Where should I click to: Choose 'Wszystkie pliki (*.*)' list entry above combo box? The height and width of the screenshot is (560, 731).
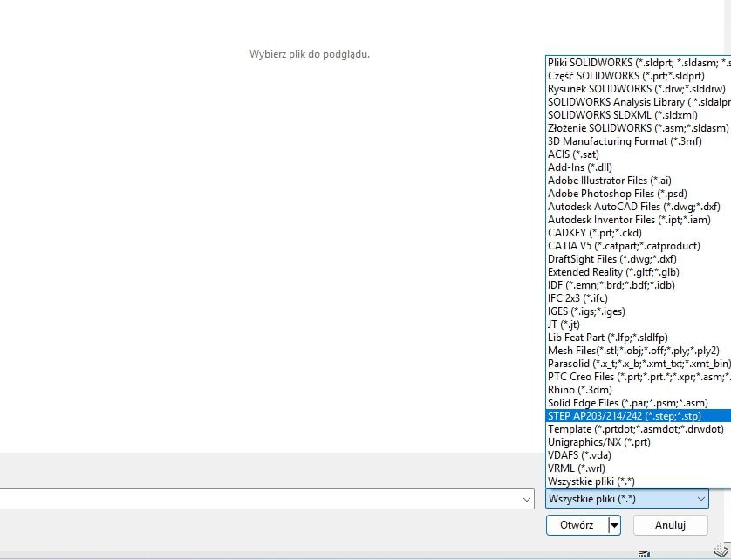click(x=639, y=481)
